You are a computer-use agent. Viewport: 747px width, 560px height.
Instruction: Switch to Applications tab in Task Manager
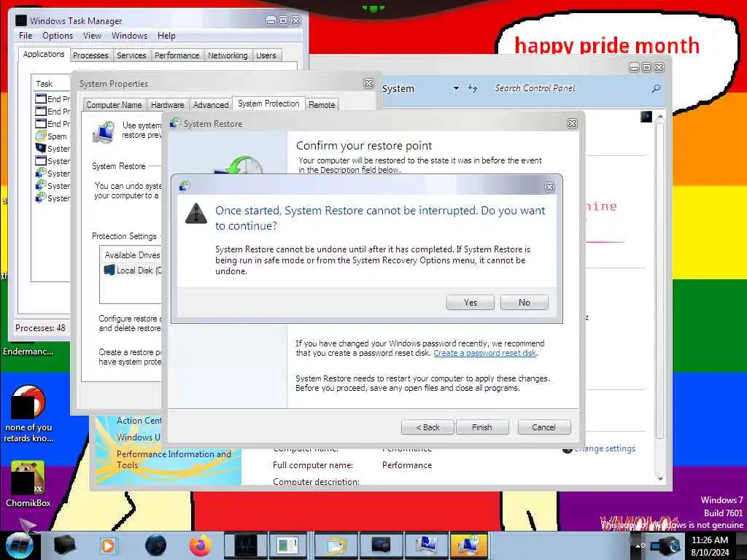(x=44, y=54)
